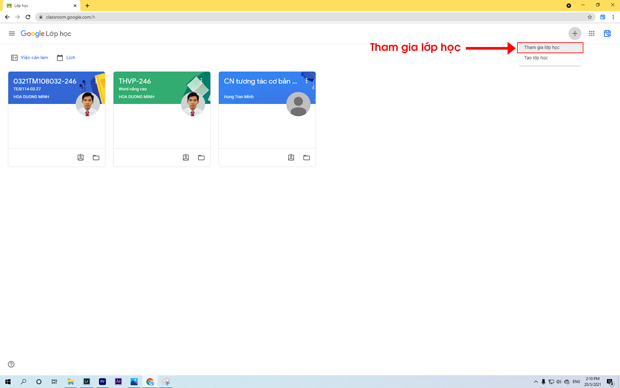Open your work icon on CN tương tác card
Screen dimensions: 620x388
[291, 157]
